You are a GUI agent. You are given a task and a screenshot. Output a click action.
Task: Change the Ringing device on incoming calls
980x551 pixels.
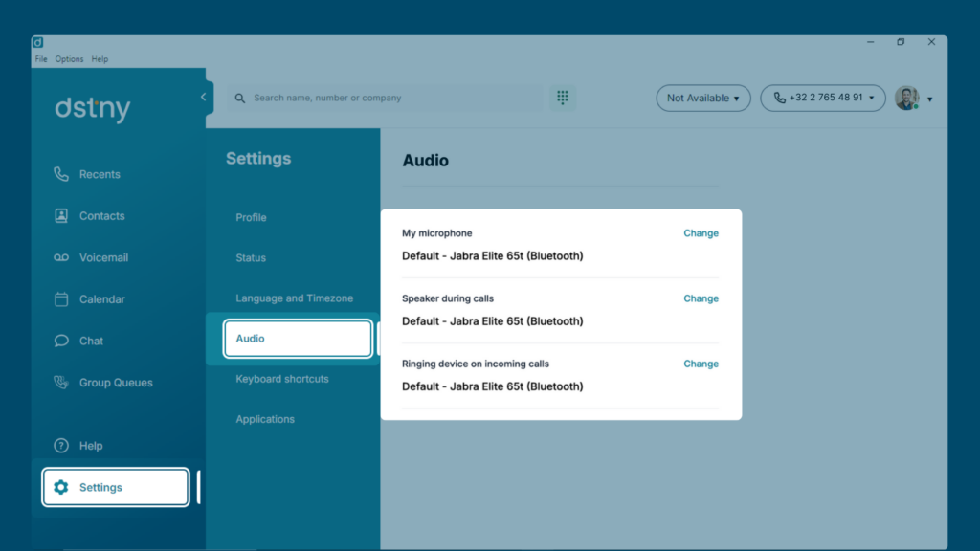(x=701, y=364)
